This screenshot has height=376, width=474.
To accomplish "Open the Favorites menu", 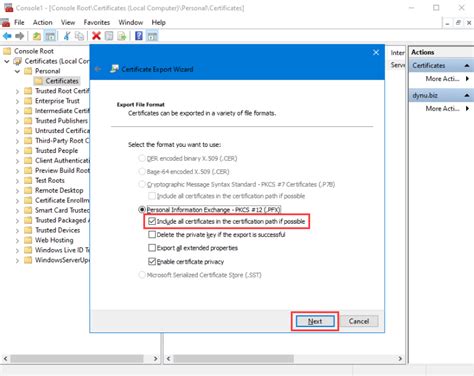I will click(x=97, y=22).
